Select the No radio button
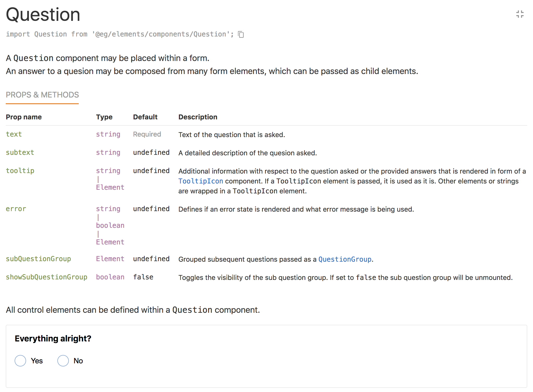The height and width of the screenshot is (392, 533). [x=63, y=361]
